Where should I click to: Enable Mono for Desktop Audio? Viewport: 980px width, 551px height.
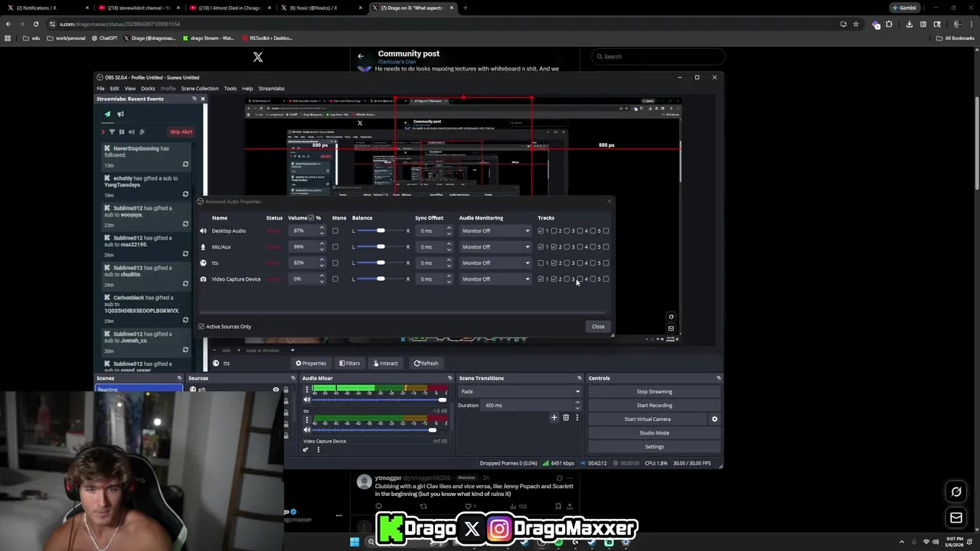tap(335, 230)
